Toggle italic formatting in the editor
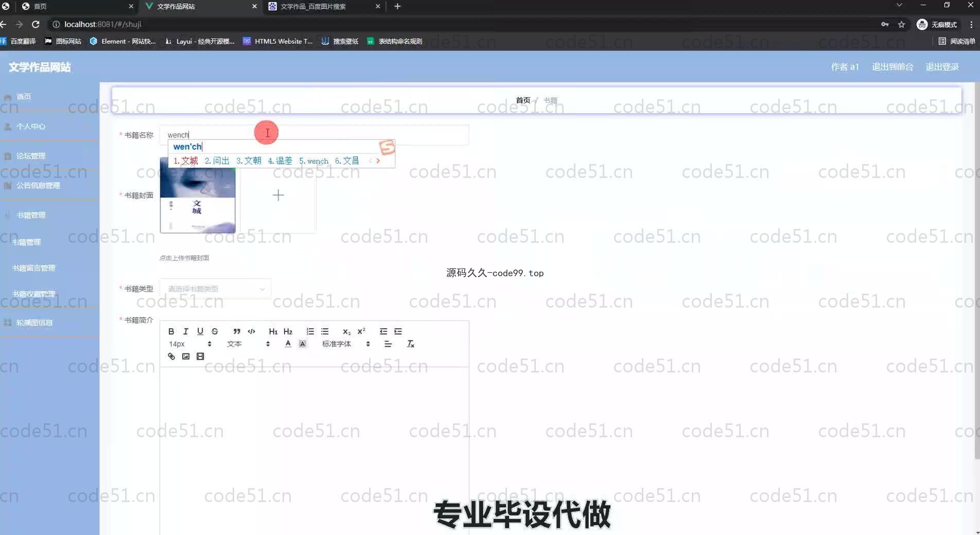Screen dimensions: 980x535 pyautogui.click(x=185, y=332)
